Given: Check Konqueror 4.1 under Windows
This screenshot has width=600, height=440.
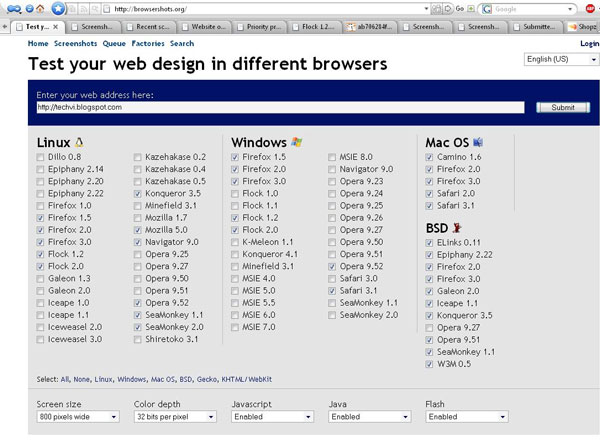Looking at the screenshot, I should 235,254.
